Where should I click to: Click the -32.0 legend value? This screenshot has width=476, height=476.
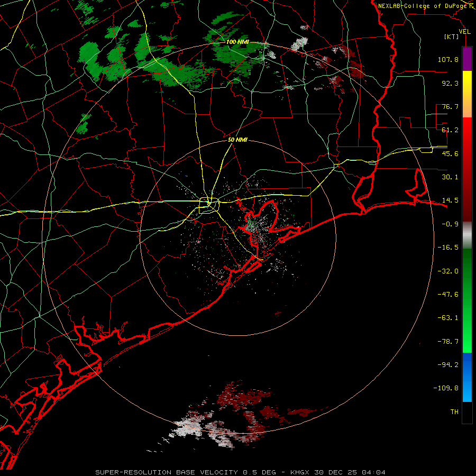pos(448,271)
